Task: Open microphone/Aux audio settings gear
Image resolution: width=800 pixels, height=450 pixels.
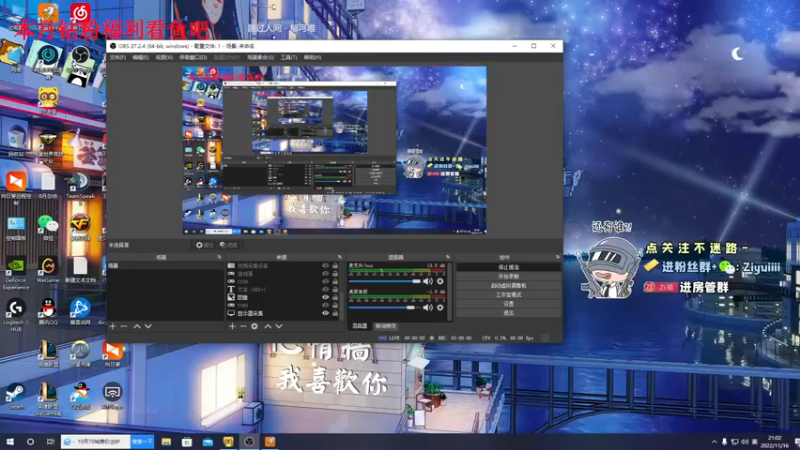Action: 440,281
